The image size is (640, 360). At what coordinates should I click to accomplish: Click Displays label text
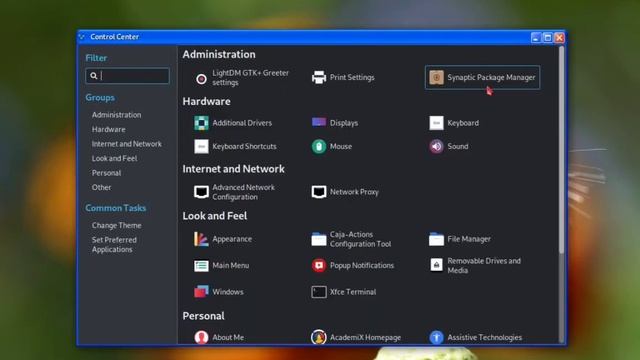pyautogui.click(x=344, y=123)
